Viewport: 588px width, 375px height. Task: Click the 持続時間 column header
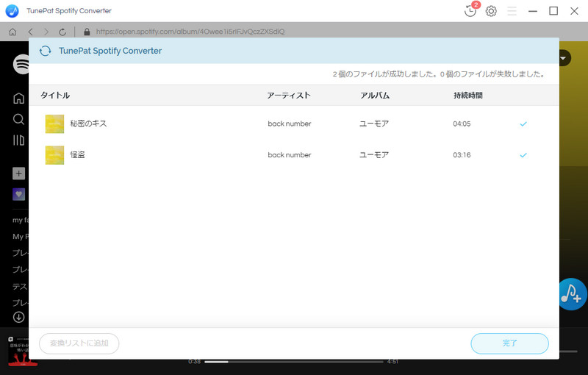[468, 96]
